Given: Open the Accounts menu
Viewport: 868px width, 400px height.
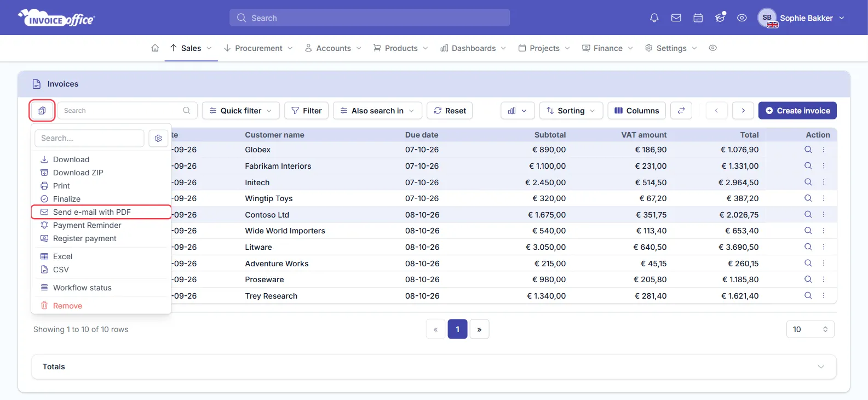Looking at the screenshot, I should [334, 48].
